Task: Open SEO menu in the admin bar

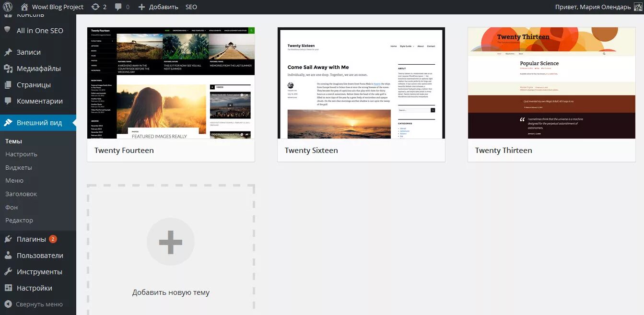Action: (191, 7)
